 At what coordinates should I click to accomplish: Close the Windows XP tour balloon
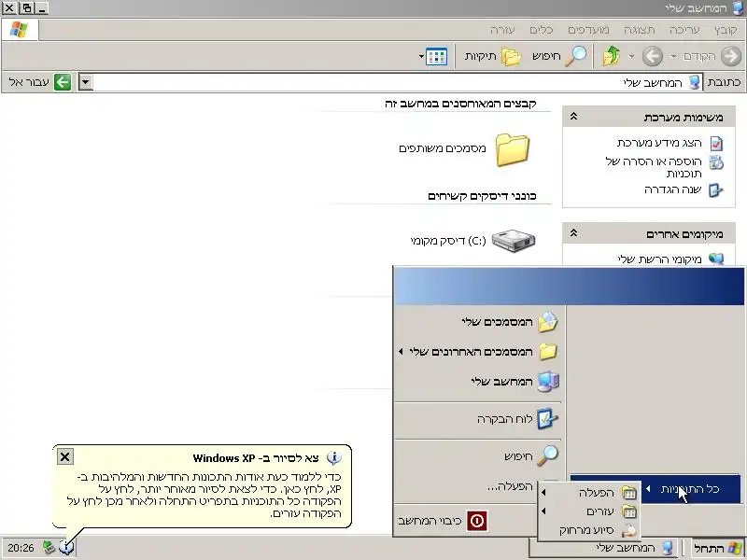point(64,457)
